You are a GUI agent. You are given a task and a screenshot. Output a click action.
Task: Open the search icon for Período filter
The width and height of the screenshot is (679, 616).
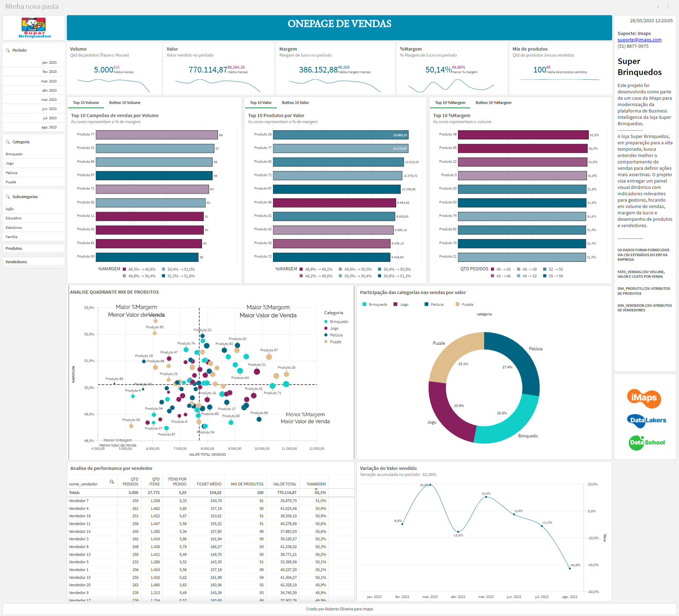(x=8, y=50)
